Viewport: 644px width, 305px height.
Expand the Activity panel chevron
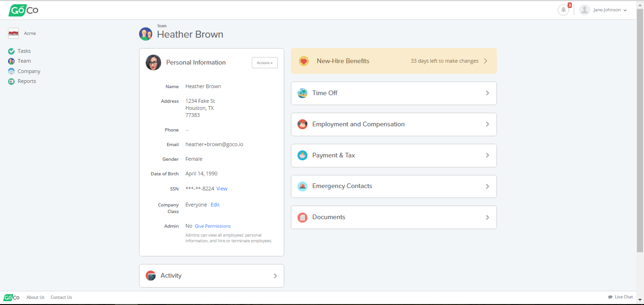point(275,276)
